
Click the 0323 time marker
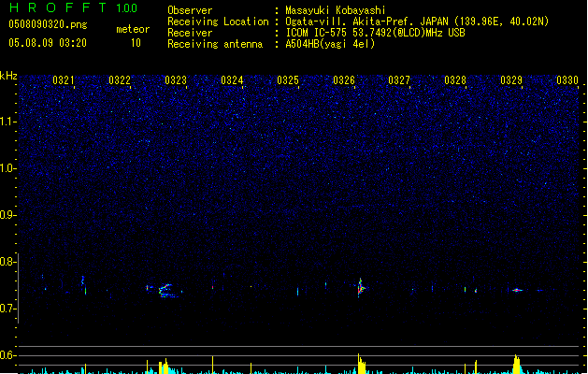[176, 80]
